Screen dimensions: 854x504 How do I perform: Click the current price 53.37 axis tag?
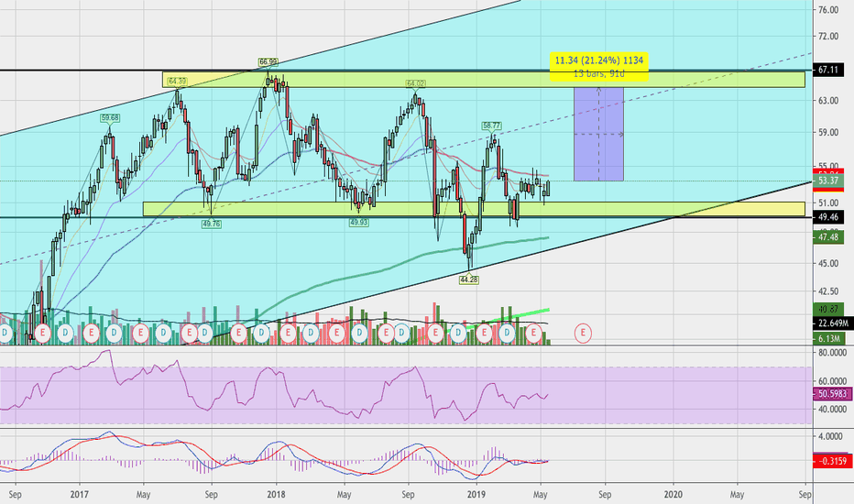(827, 181)
